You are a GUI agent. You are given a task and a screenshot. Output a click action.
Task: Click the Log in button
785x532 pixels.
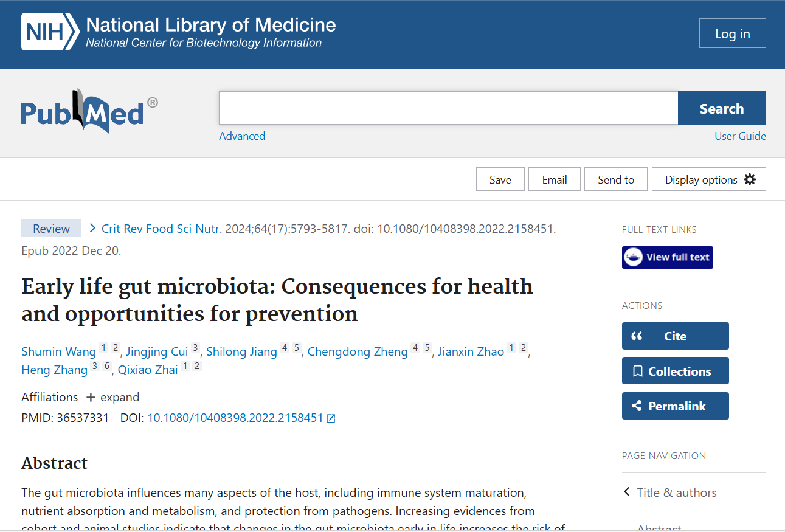(732, 33)
